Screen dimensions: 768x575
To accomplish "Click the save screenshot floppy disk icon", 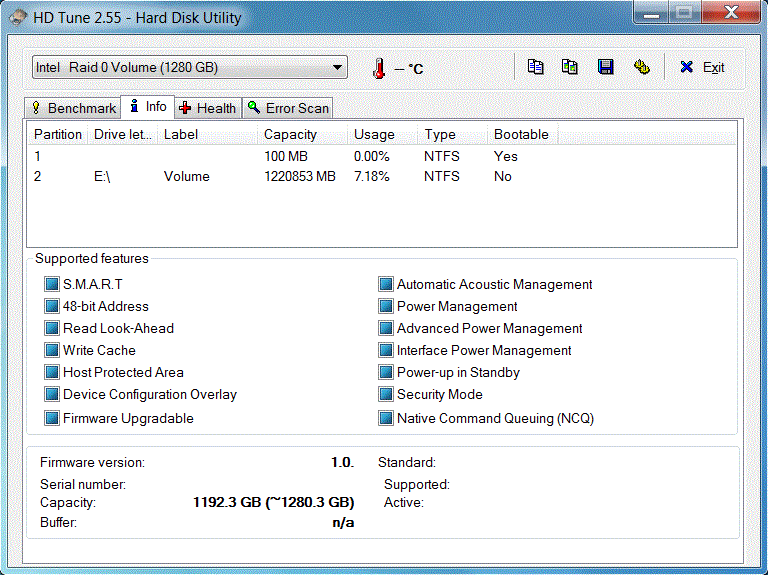I will pyautogui.click(x=605, y=67).
